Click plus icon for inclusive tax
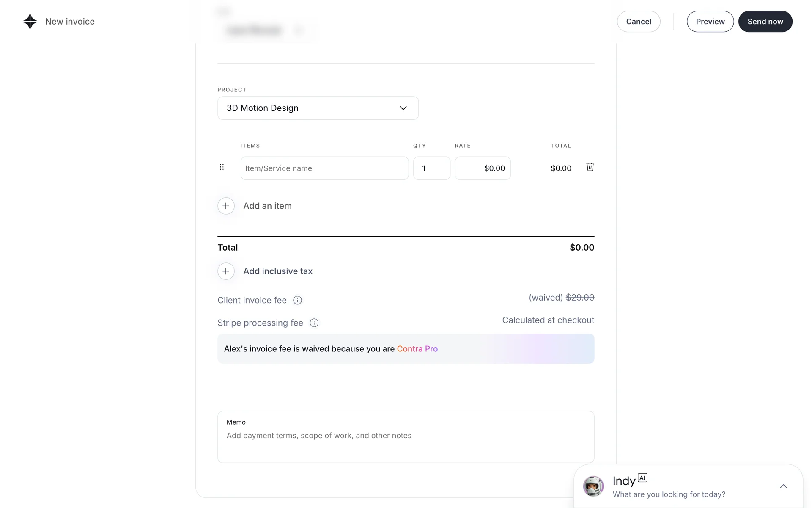812x508 pixels. (226, 271)
